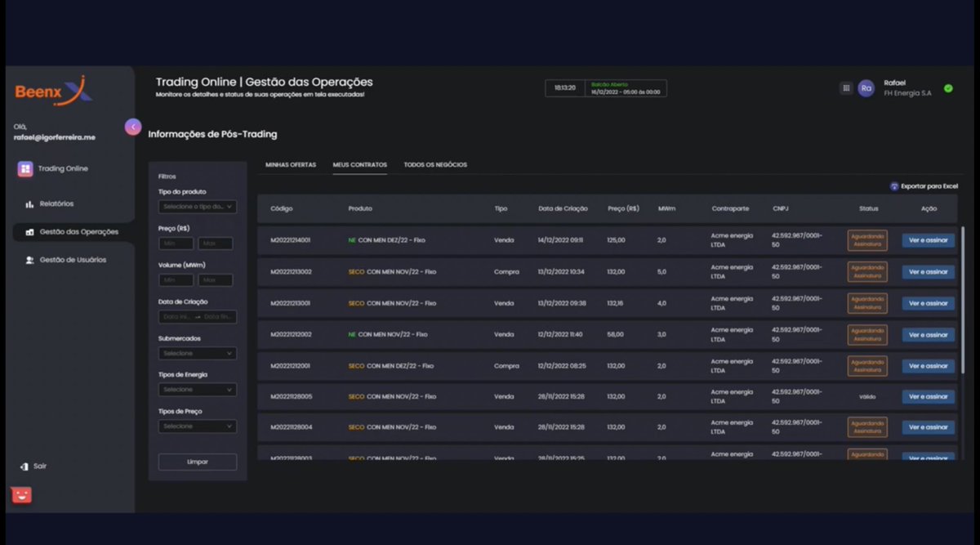
Task: Click the Volume Min input field
Action: click(x=176, y=280)
